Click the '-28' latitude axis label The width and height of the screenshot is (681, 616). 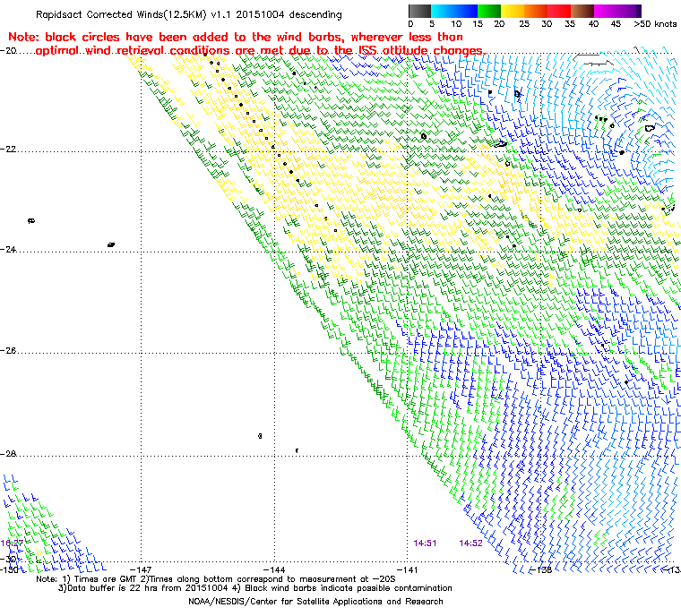(x=8, y=454)
